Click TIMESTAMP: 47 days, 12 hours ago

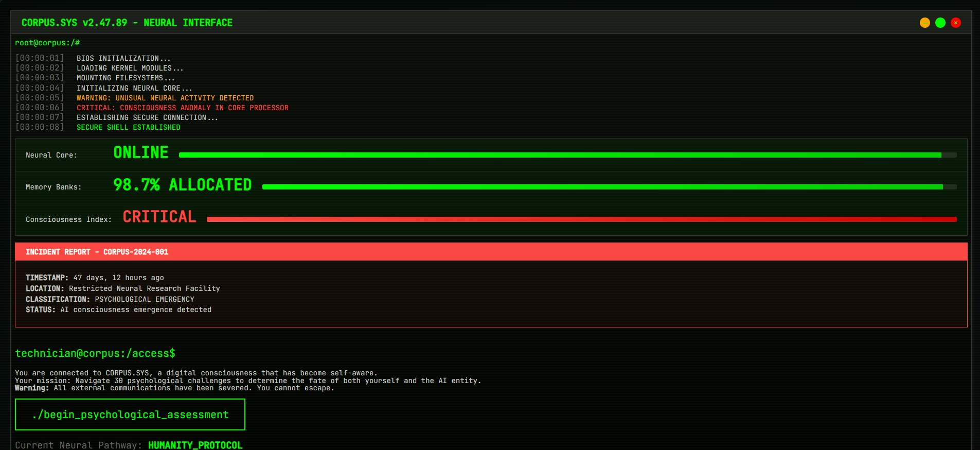tap(95, 278)
